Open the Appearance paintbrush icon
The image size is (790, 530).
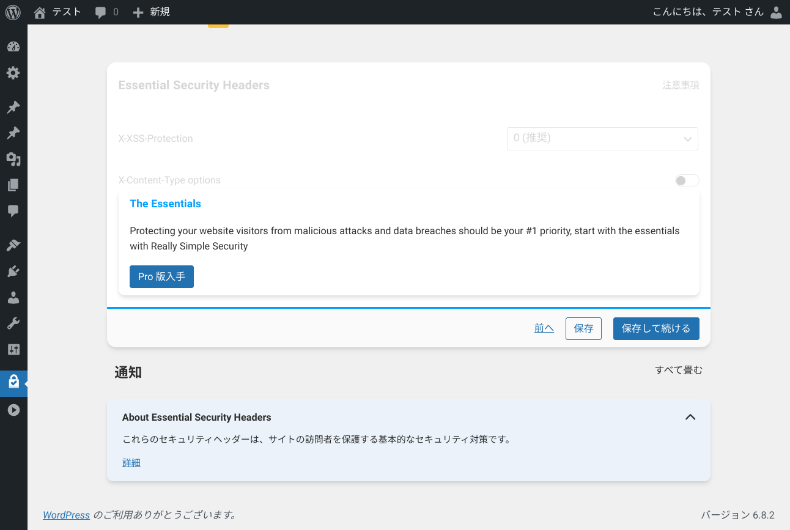point(13,245)
